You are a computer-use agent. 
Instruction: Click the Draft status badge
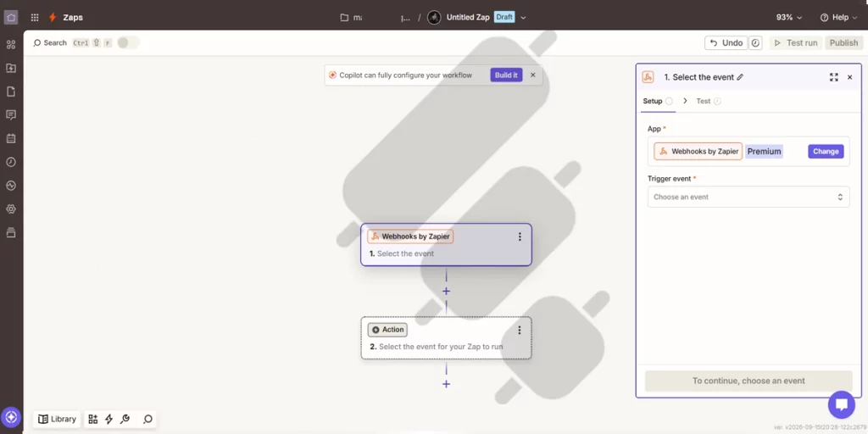(x=504, y=17)
